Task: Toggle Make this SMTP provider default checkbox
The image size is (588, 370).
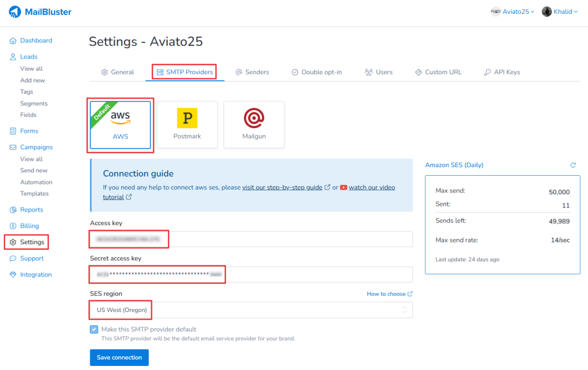Action: pos(94,329)
